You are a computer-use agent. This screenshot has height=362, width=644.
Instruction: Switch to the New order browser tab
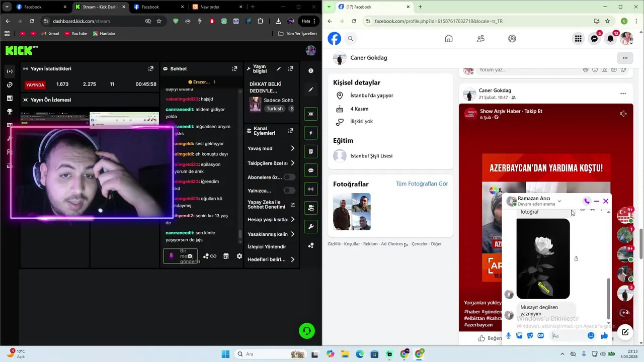(x=218, y=7)
